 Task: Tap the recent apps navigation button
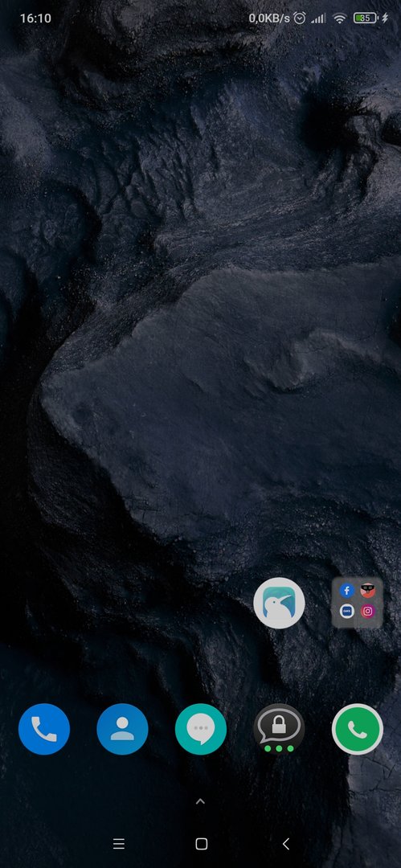(118, 844)
